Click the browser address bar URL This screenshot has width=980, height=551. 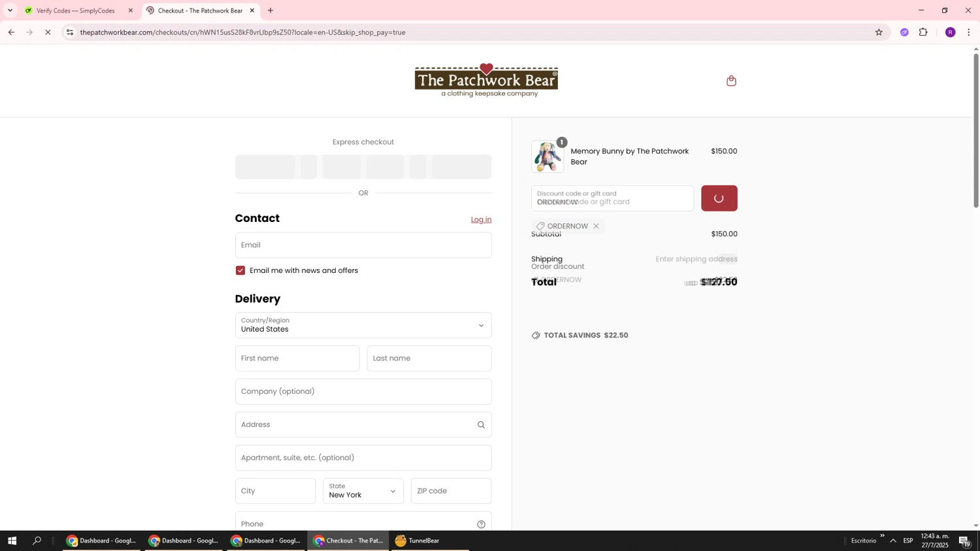243,32
